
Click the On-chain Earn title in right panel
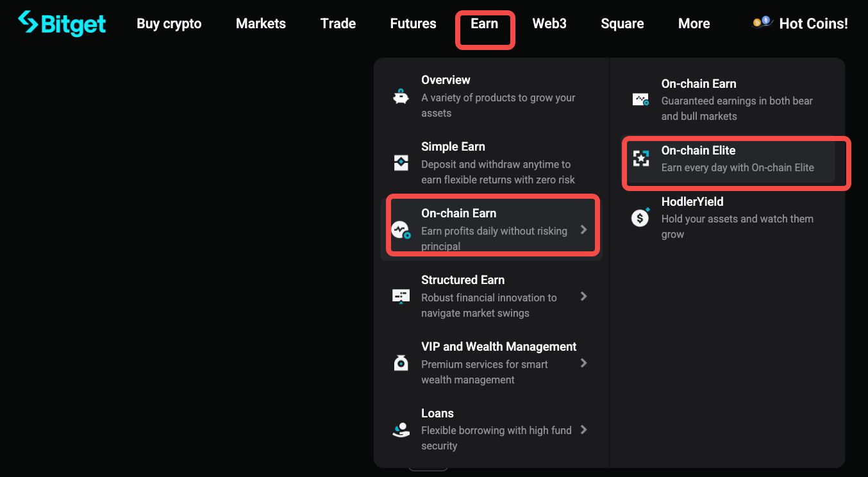click(x=699, y=84)
